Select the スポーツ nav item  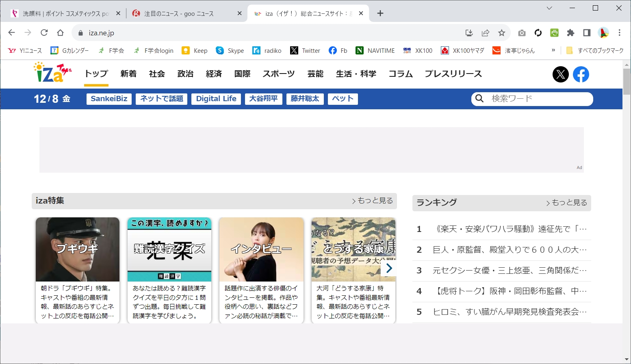[279, 74]
